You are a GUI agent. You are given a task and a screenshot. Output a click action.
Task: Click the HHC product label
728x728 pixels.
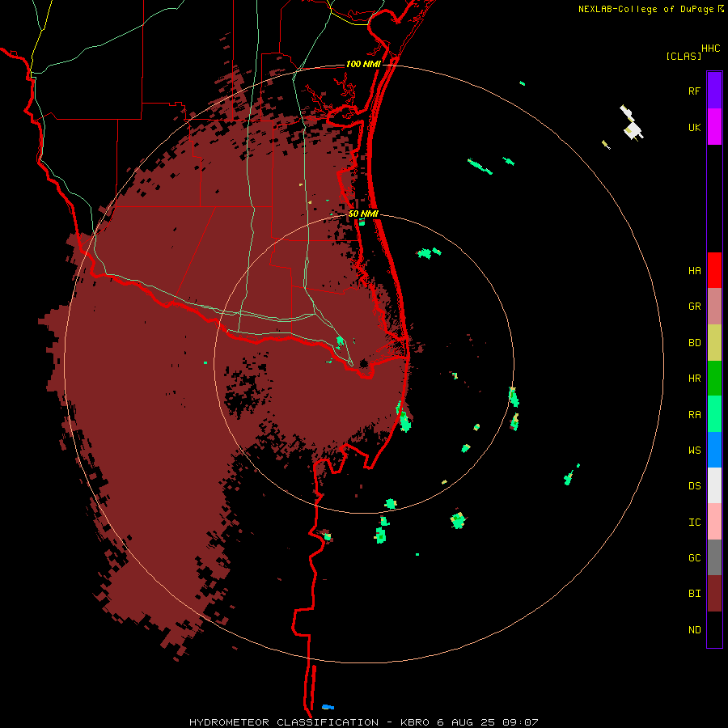[710, 49]
